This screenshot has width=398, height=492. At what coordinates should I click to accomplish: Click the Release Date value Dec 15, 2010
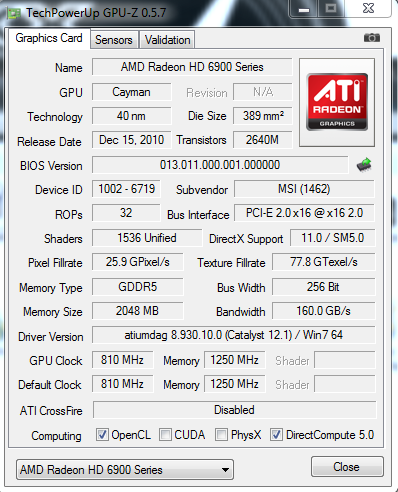click(132, 140)
